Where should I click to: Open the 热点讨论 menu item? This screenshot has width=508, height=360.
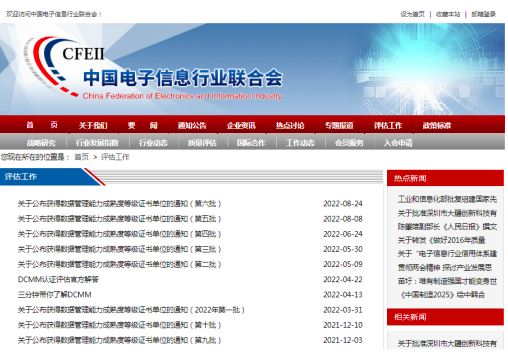[290, 125]
